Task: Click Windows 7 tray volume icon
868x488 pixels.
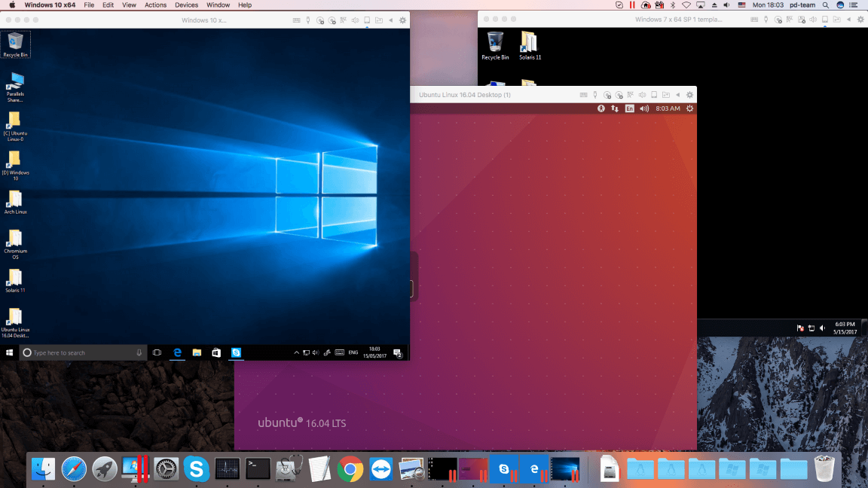Action: tap(823, 328)
